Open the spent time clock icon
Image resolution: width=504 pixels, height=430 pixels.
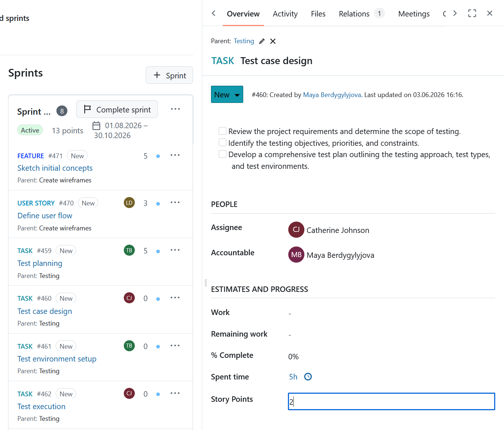coord(308,377)
